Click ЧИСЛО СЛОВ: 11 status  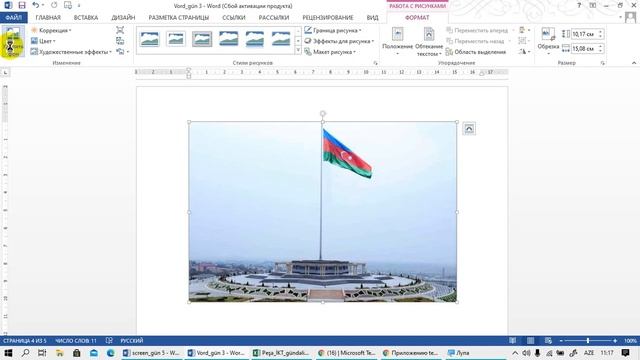pyautogui.click(x=76, y=341)
